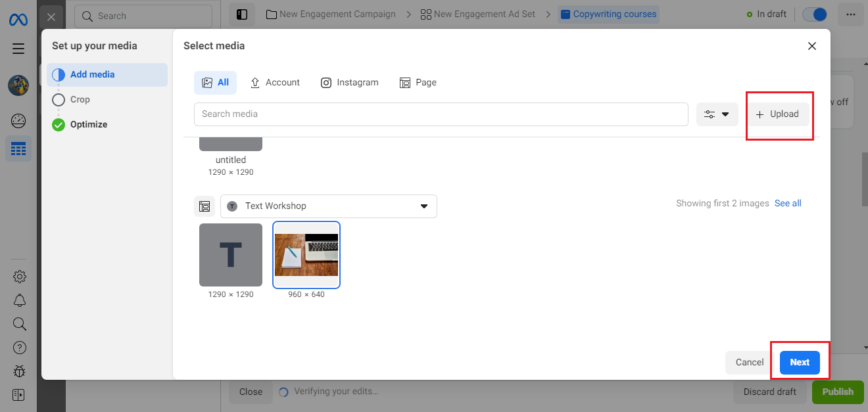This screenshot has height=412, width=868.
Task: Click the Meta logo icon
Action: [x=18, y=20]
